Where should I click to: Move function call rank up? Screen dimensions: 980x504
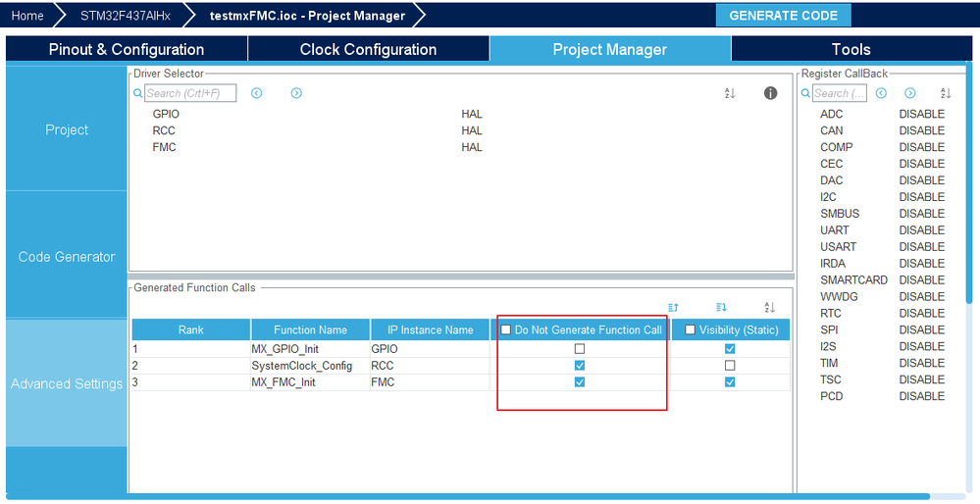coord(673,307)
